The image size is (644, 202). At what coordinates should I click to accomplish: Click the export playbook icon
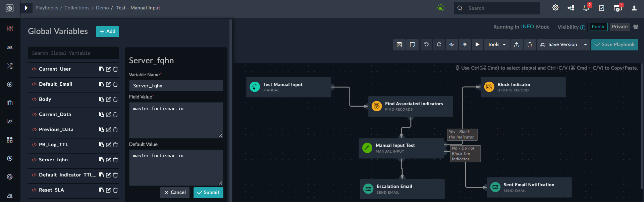517,44
